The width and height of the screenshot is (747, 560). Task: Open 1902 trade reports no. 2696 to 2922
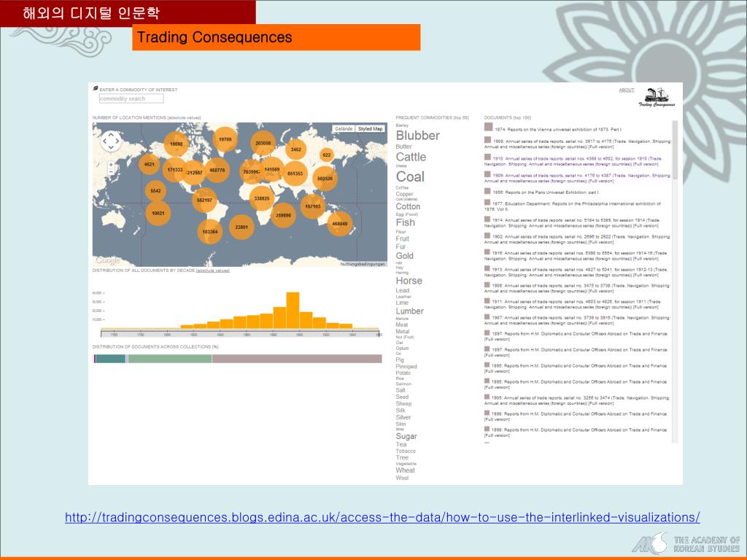click(x=578, y=239)
